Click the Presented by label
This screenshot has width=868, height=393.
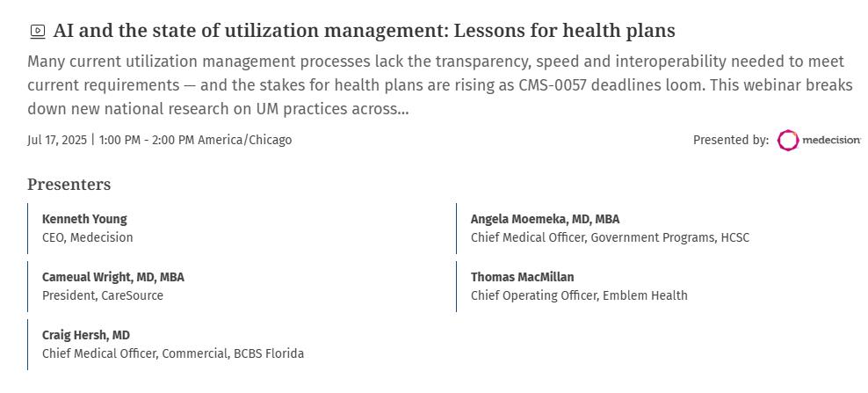730,140
